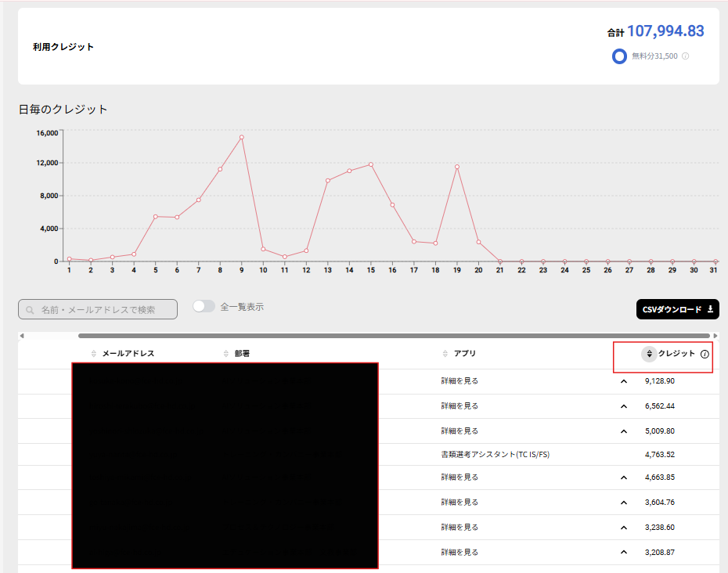The image size is (728, 573).
Task: Click blue donut icon beside 無料分
Action: click(619, 56)
